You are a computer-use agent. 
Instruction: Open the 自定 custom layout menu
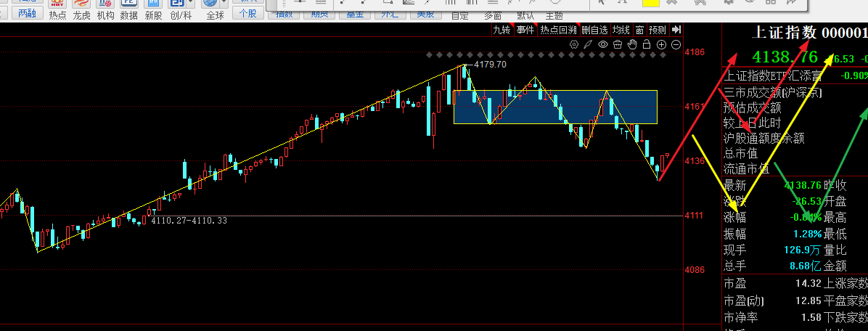(459, 15)
